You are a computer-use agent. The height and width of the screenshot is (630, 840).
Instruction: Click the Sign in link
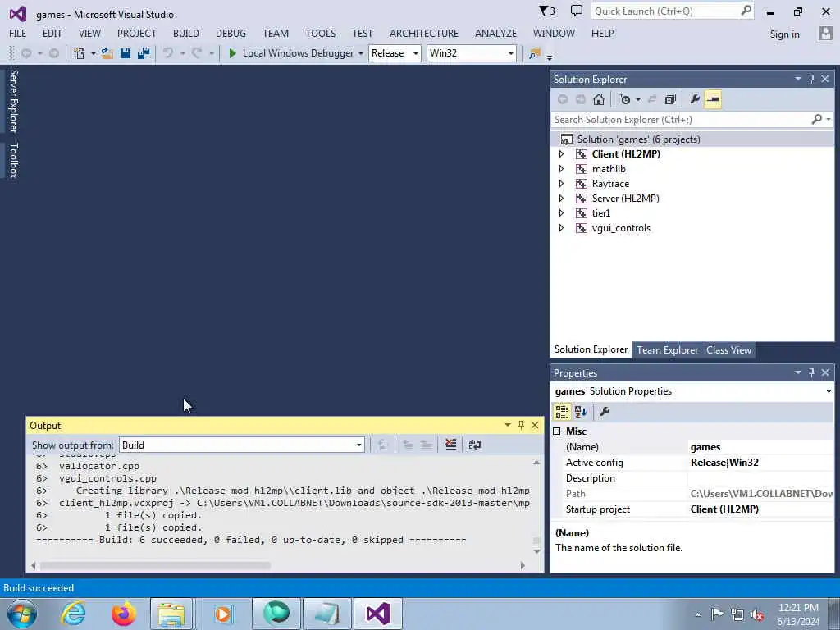[784, 34]
